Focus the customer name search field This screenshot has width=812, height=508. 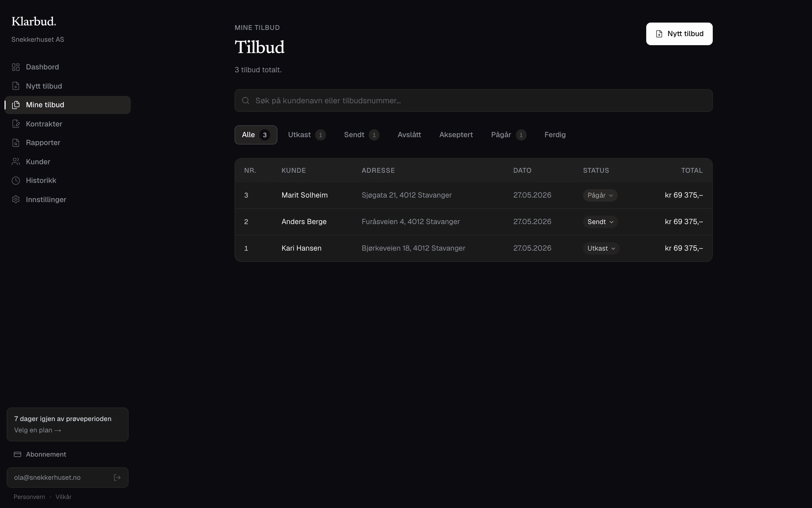473,100
